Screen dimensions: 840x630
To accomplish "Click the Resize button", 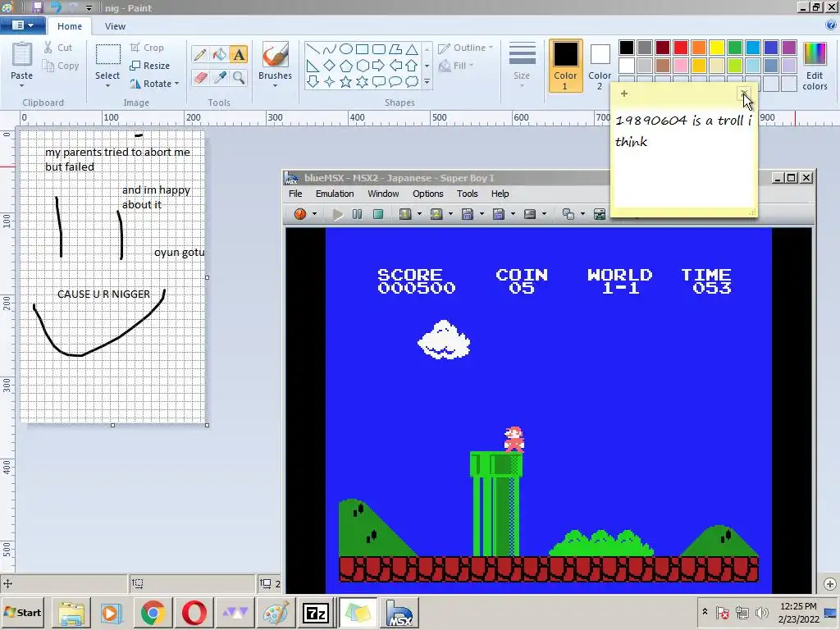I will (150, 66).
